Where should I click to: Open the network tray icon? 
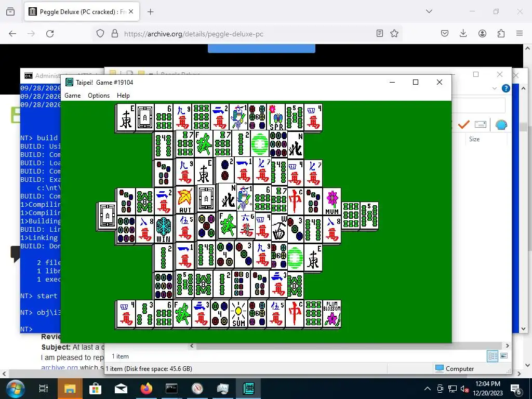point(453,389)
